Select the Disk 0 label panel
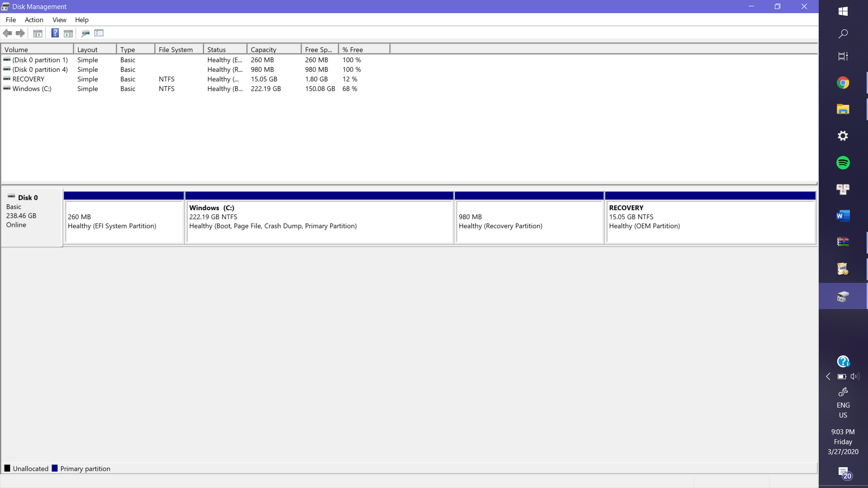868x488 pixels. pos(32,217)
